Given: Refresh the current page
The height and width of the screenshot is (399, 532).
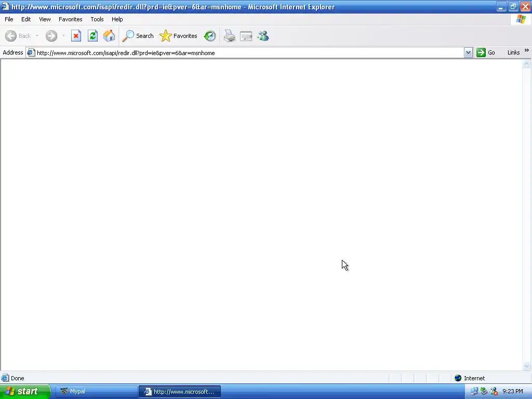Looking at the screenshot, I should click(92, 36).
